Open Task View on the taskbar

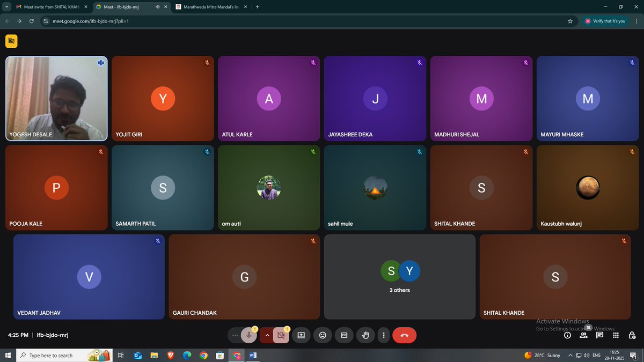tap(121, 355)
